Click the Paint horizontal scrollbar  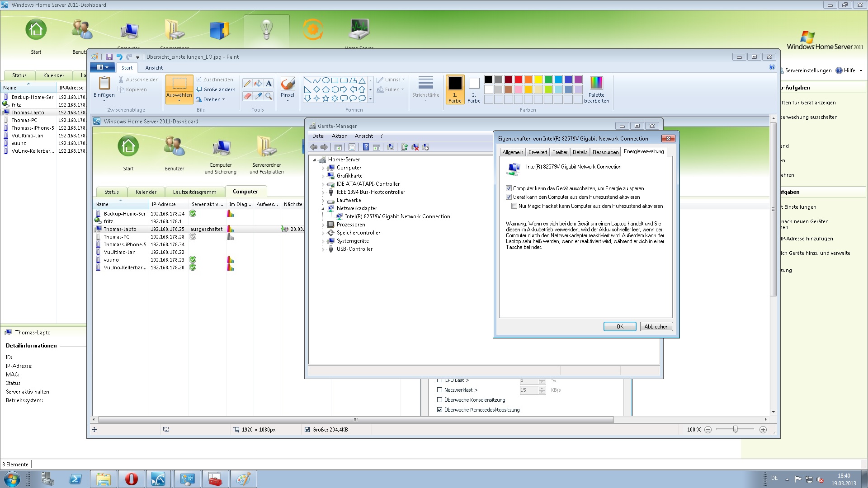355,419
